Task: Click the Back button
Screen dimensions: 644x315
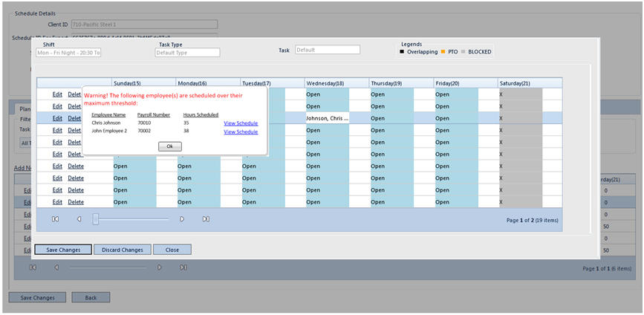Action: click(91, 297)
